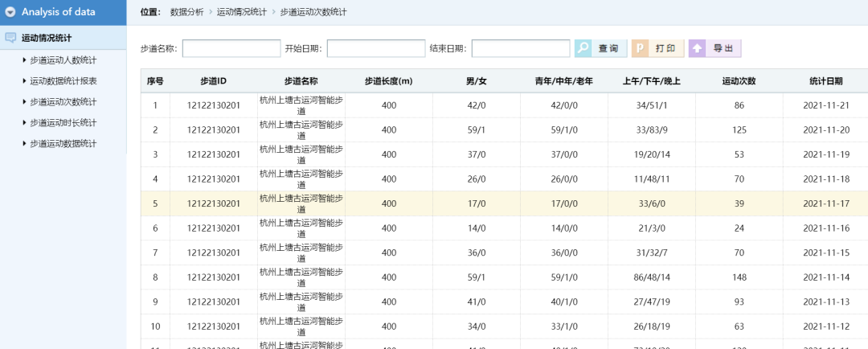Image resolution: width=868 pixels, height=349 pixels.
Task: Click the gender cell 42/0
Action: [x=477, y=105]
